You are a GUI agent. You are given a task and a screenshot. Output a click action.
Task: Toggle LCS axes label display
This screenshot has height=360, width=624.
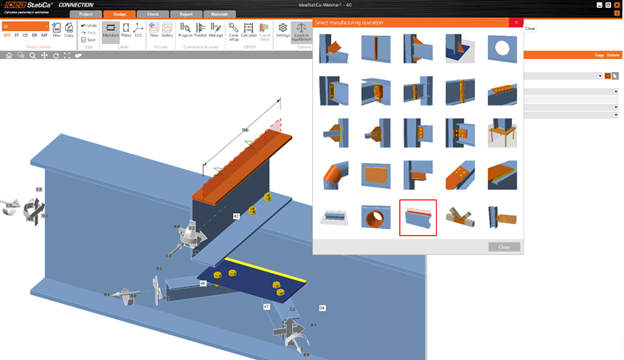coord(138,30)
